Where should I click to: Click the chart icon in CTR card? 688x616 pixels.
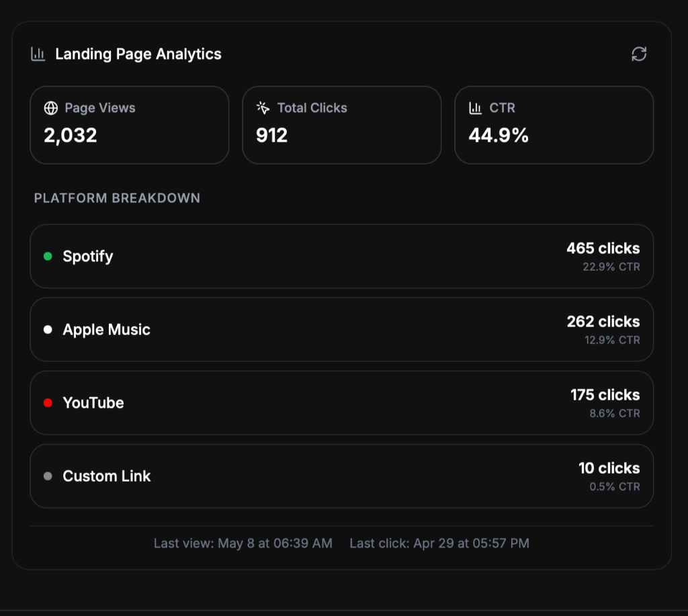point(475,108)
